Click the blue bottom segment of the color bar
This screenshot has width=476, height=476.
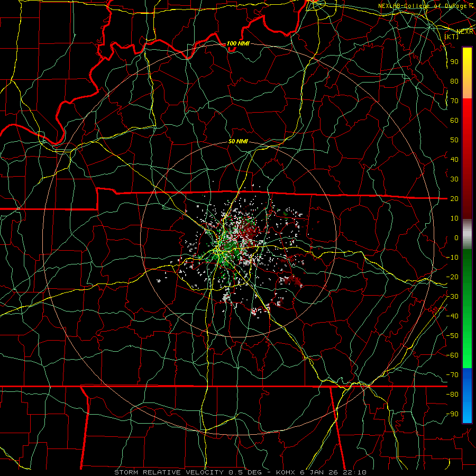pyautogui.click(x=467, y=395)
